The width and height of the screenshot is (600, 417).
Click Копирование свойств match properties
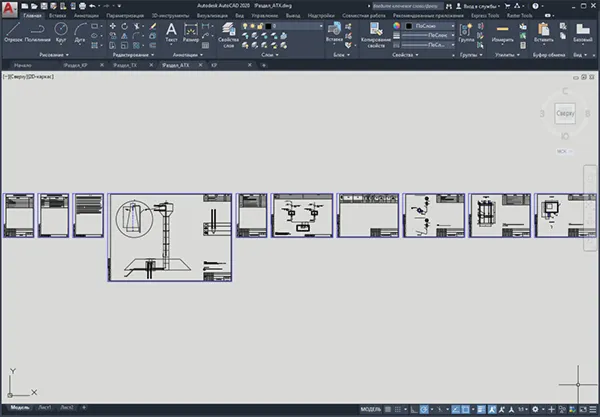[x=376, y=35]
